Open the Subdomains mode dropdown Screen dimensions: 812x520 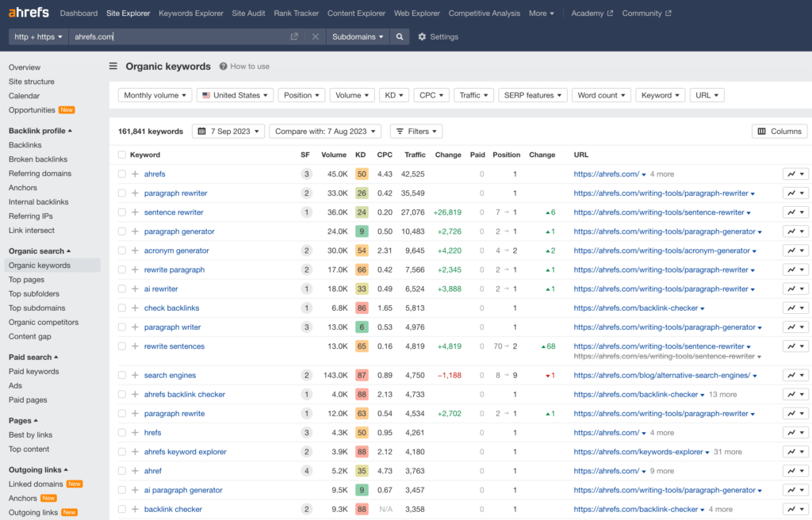pyautogui.click(x=358, y=36)
